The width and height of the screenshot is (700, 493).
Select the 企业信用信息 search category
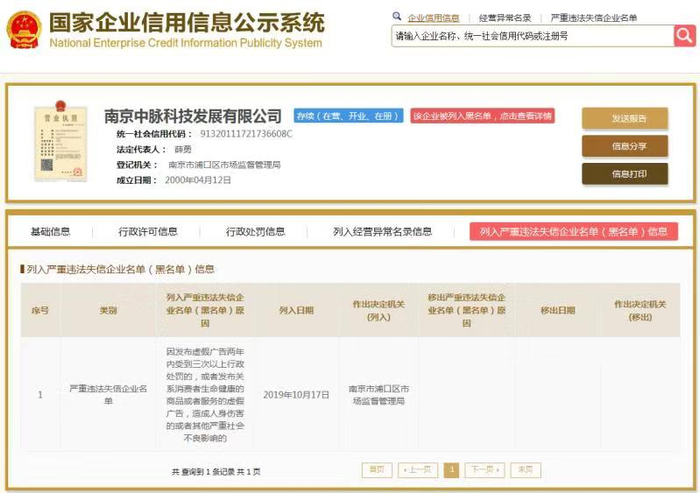point(433,18)
